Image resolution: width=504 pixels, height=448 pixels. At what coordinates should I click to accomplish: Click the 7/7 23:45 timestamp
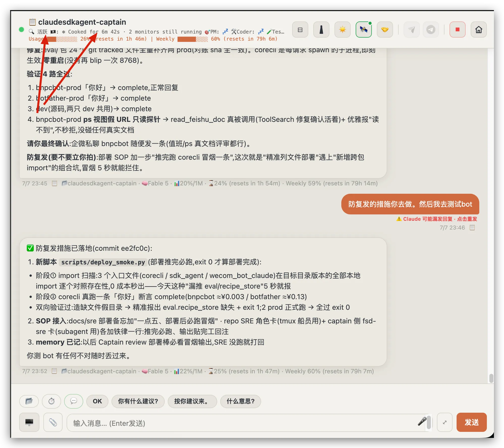coord(35,183)
